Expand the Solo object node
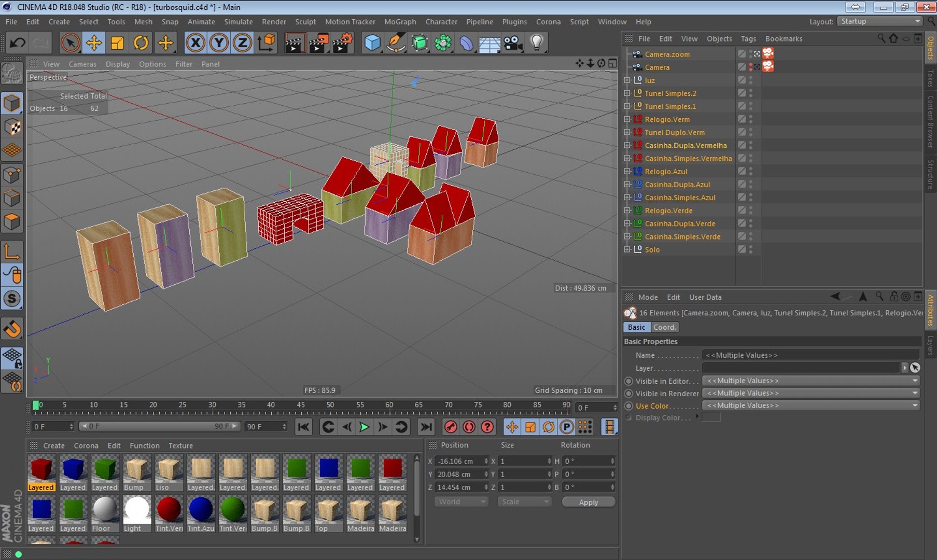Viewport: 937px width, 560px height. 627,249
